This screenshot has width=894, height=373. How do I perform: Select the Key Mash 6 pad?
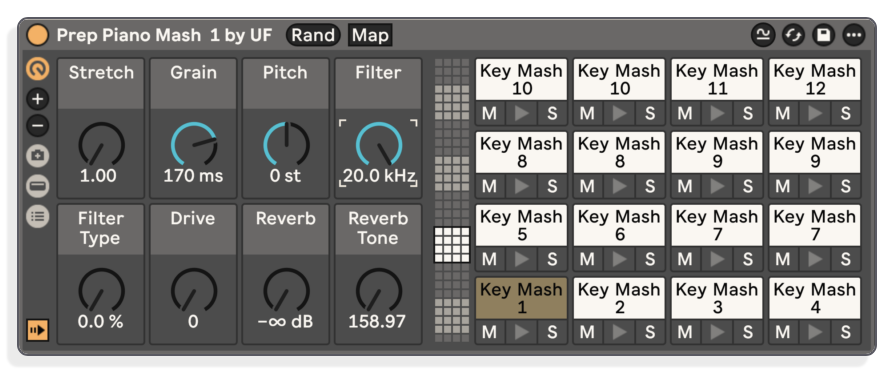tap(619, 225)
